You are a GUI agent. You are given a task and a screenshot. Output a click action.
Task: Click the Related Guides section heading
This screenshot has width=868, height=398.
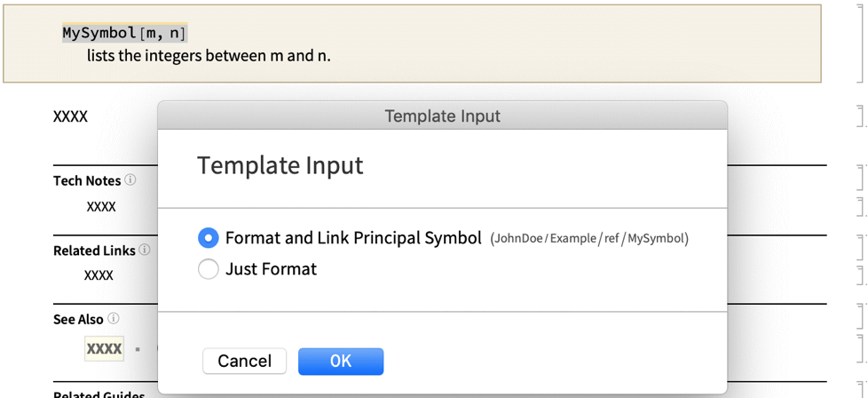99,394
